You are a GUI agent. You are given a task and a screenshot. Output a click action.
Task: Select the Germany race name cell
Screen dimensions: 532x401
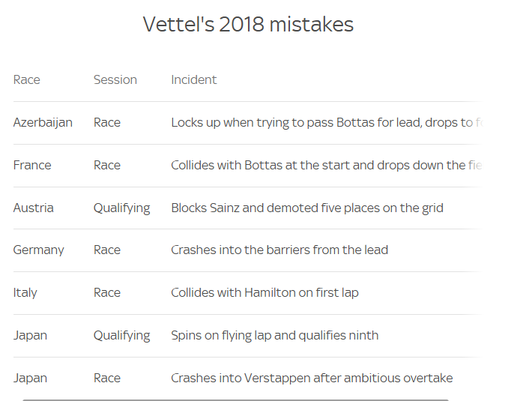pyautogui.click(x=38, y=250)
